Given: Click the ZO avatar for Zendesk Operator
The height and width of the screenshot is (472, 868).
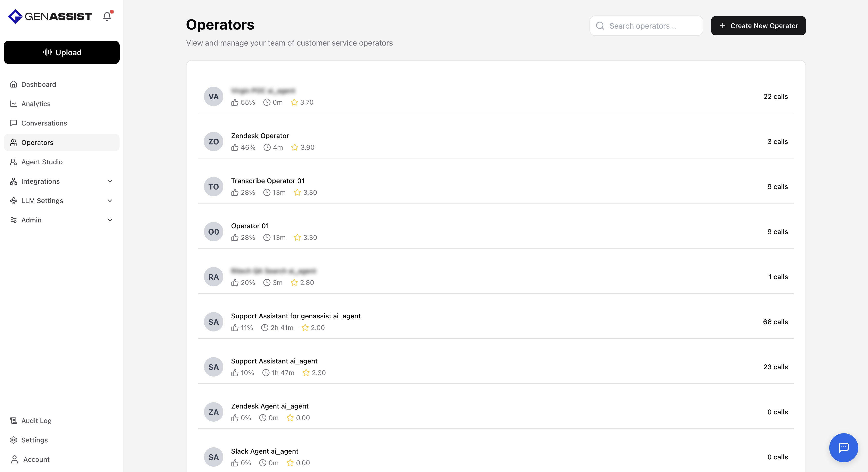Looking at the screenshot, I should click(213, 142).
